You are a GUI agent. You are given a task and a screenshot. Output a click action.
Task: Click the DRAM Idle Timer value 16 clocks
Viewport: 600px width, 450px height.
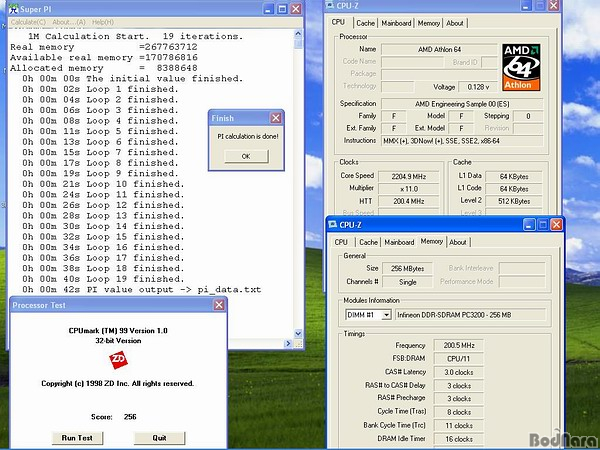[459, 439]
